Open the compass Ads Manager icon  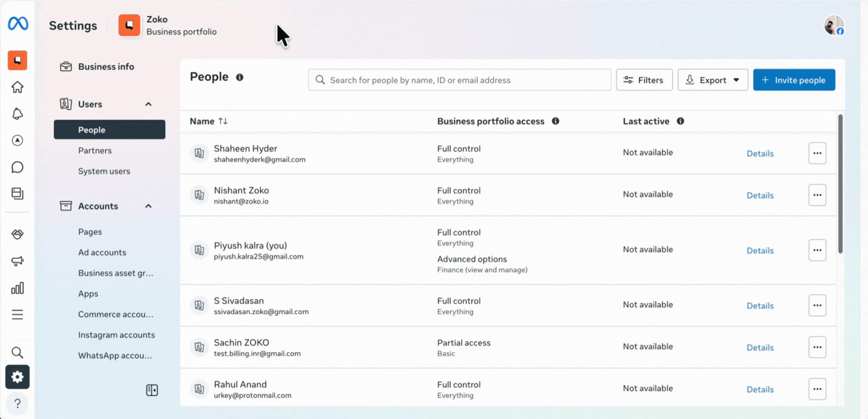(18, 140)
